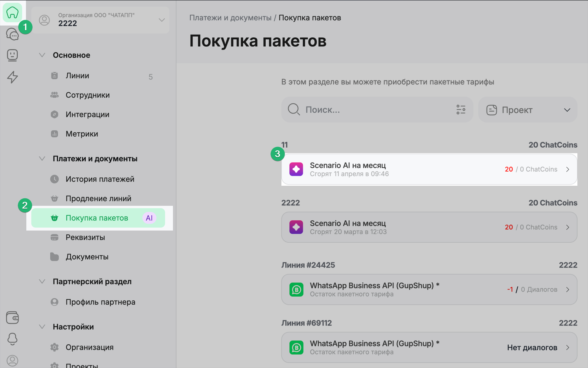588x368 pixels.
Task: Collapse the Платежи и документы section
Action: [x=42, y=159]
